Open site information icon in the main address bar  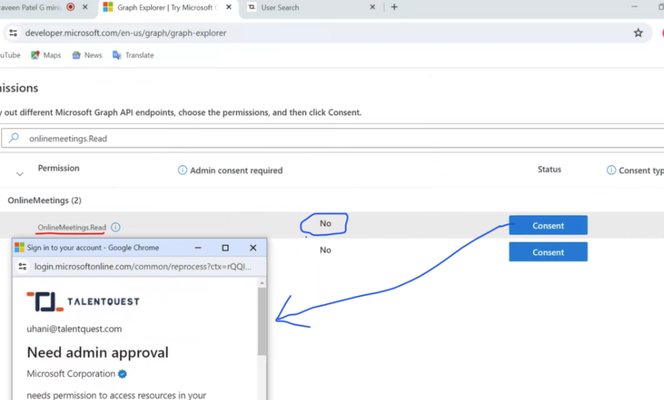point(13,33)
